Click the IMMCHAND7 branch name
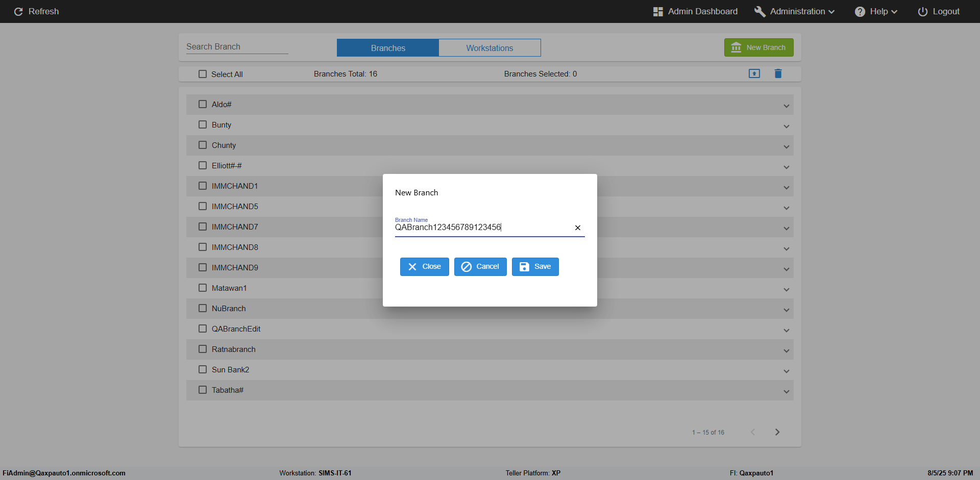Viewport: 980px width, 480px height. point(235,227)
